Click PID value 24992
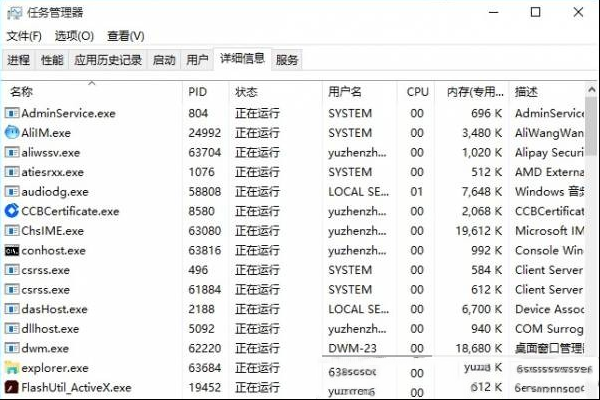 pyautogui.click(x=205, y=133)
